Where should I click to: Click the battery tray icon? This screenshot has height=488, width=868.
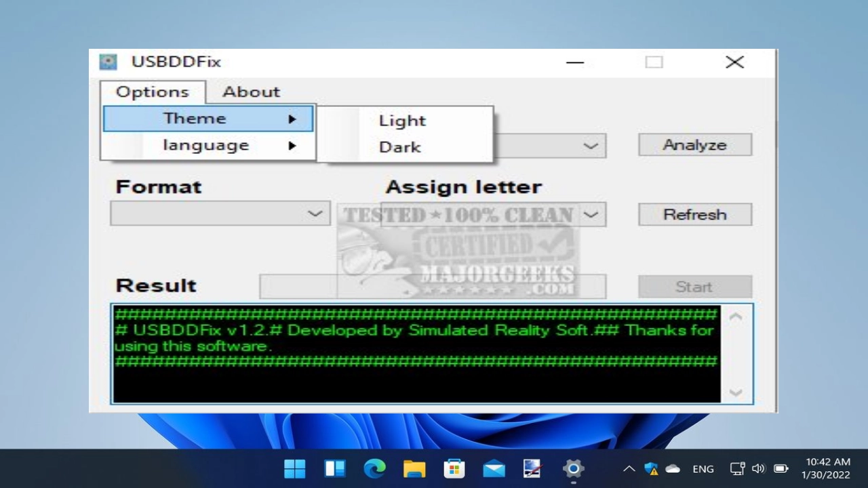click(781, 468)
